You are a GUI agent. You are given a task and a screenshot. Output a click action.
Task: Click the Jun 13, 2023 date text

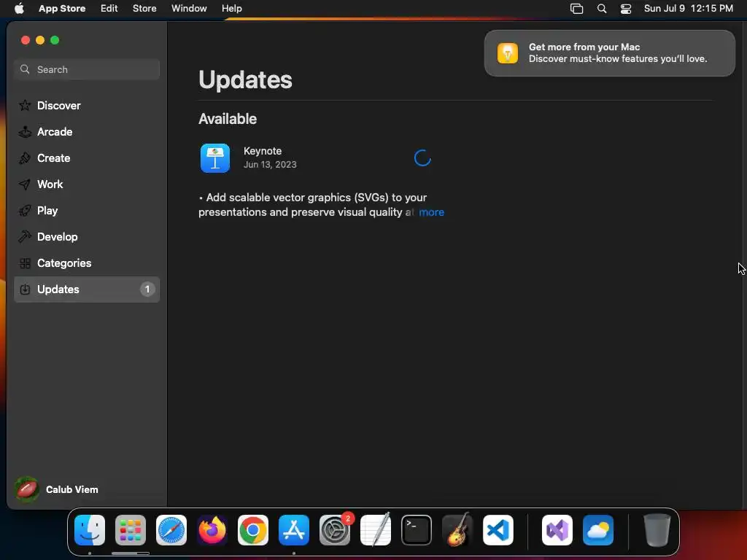coord(270,164)
